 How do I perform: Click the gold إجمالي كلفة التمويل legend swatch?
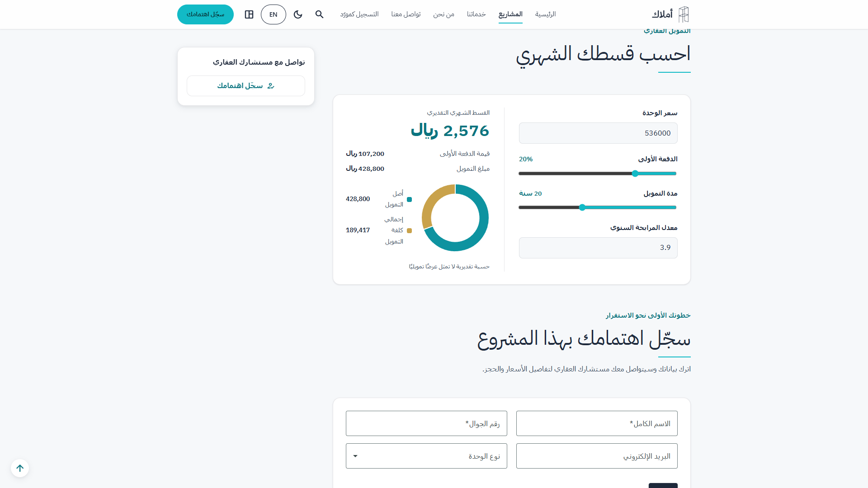pyautogui.click(x=410, y=230)
